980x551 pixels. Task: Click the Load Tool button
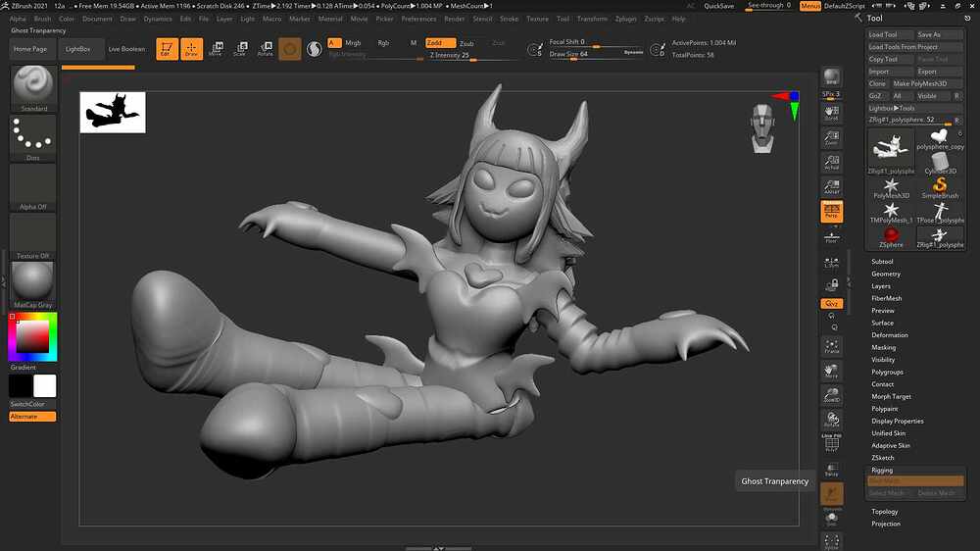pyautogui.click(x=890, y=34)
